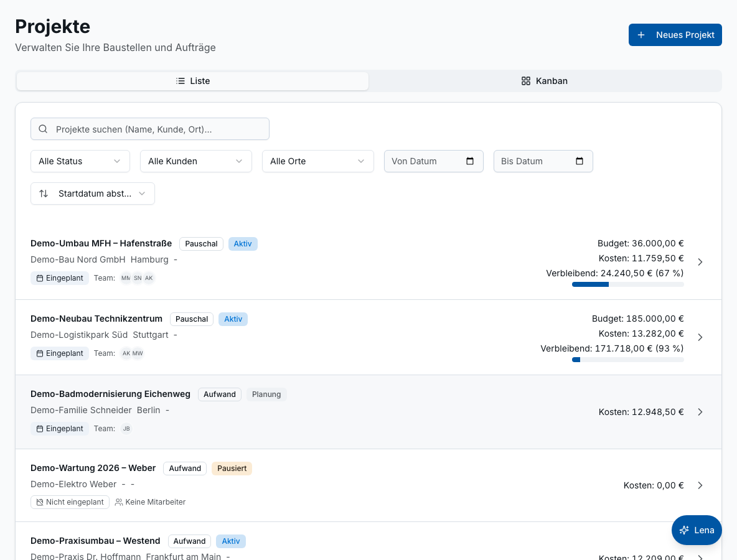Screen dimensions: 737x560
Task: Create a project with Neues Projekt button
Action: click(x=675, y=35)
